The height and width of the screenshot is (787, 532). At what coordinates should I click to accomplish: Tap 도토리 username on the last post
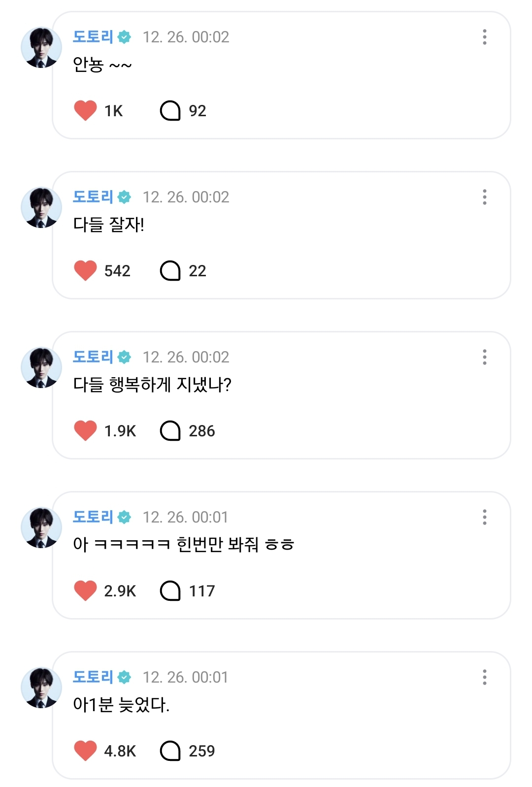(x=93, y=677)
